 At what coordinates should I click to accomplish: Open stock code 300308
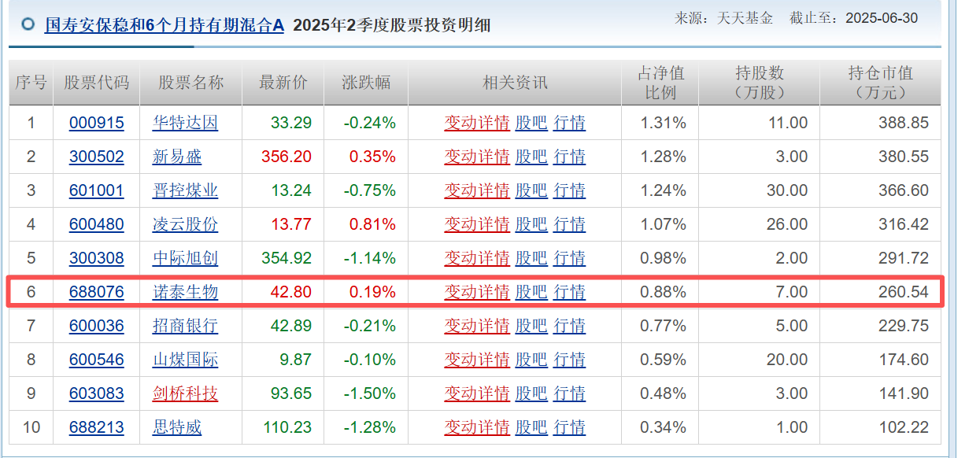97,258
